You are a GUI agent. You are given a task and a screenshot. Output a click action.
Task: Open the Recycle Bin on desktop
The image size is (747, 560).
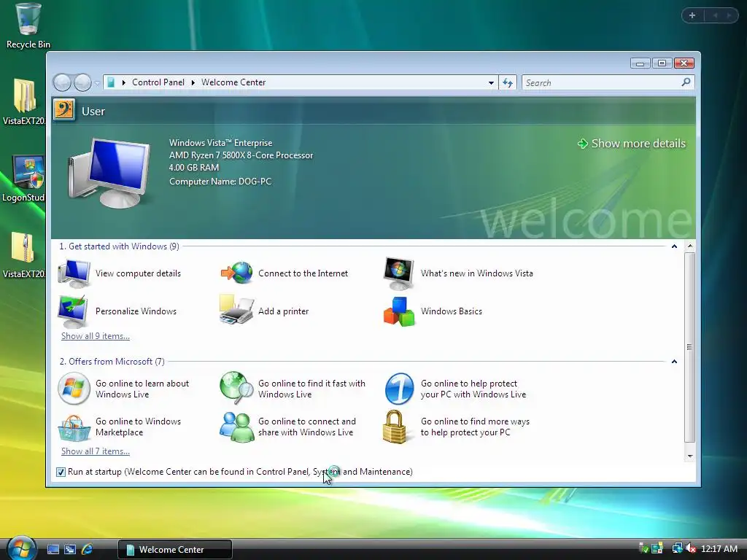tap(28, 26)
